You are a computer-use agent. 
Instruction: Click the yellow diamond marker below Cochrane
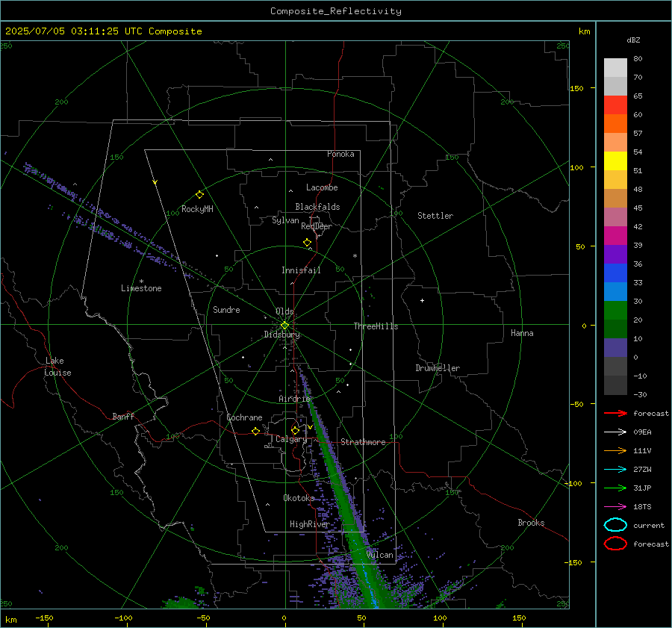[x=255, y=432]
